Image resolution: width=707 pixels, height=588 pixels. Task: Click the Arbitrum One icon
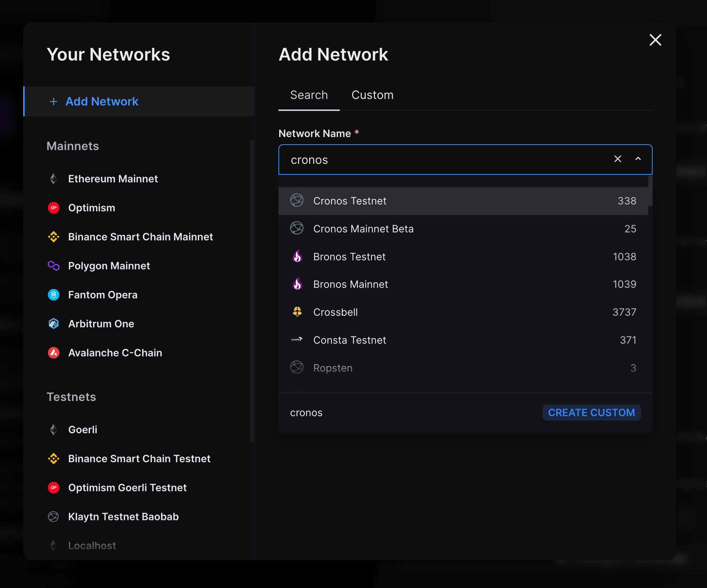tap(54, 324)
